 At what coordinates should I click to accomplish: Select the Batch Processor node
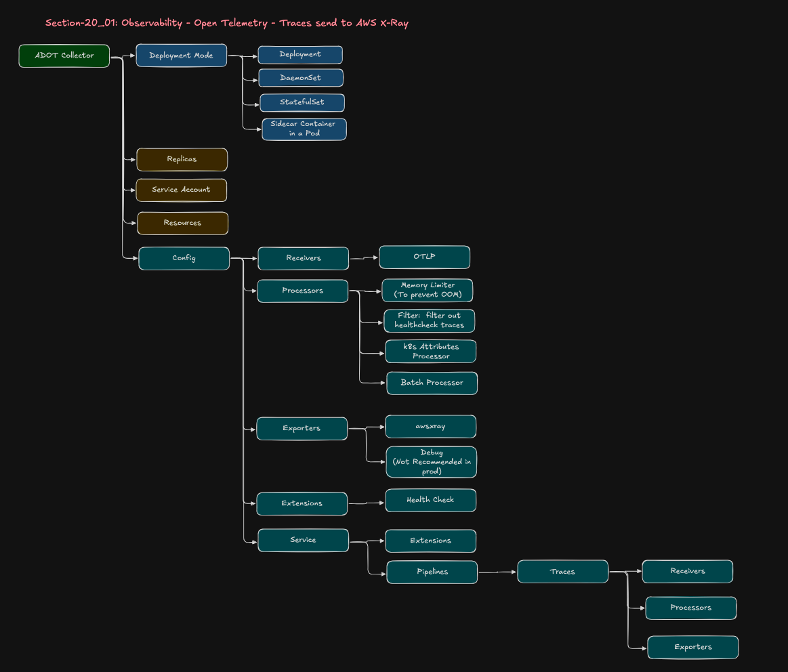point(432,382)
